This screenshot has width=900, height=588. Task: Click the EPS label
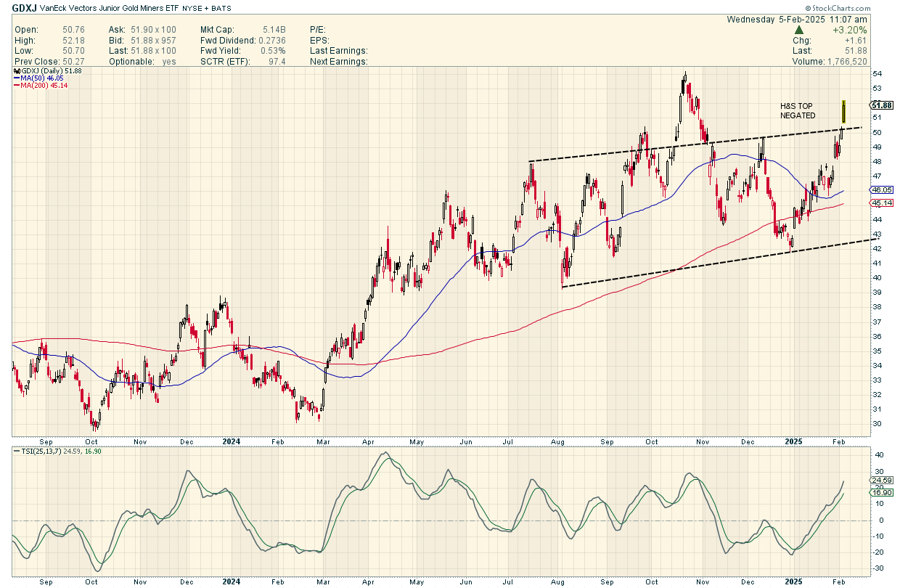click(319, 41)
